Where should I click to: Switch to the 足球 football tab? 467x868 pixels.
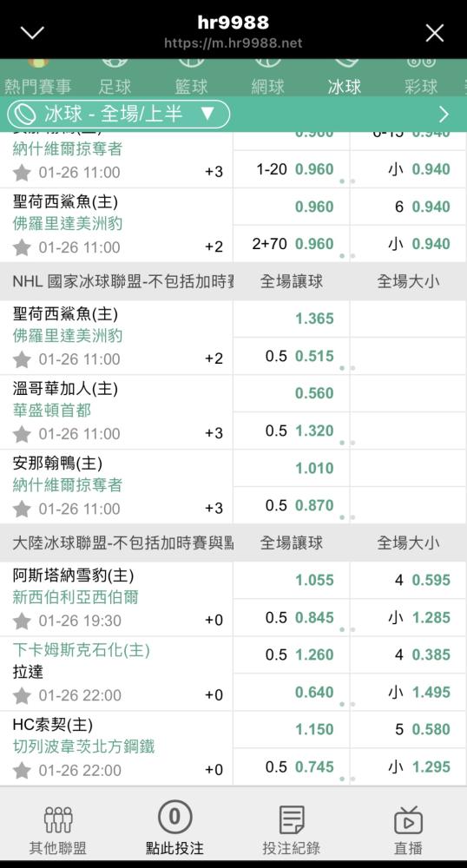point(115,86)
